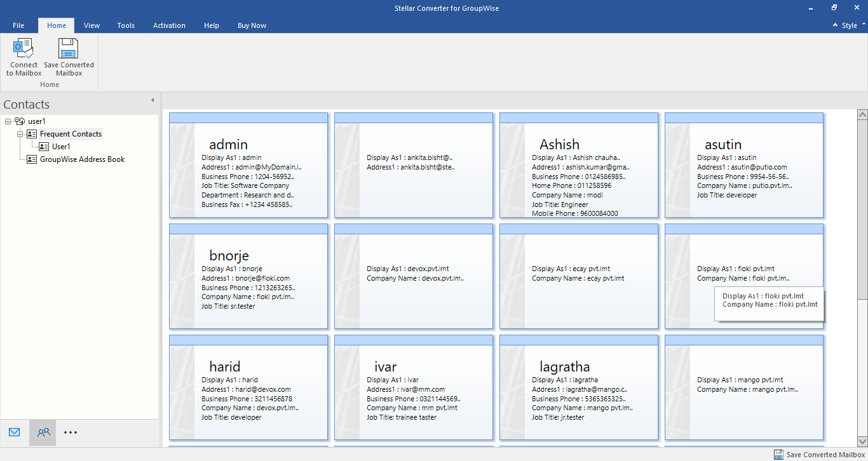Open the three-dots more options button
This screenshot has height=461, width=868.
coord(71,432)
